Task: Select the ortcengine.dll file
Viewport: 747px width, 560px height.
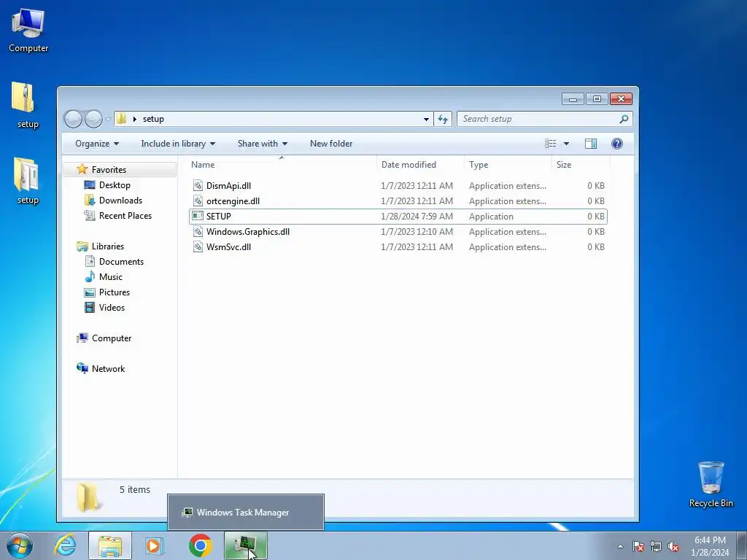Action: pyautogui.click(x=398, y=201)
